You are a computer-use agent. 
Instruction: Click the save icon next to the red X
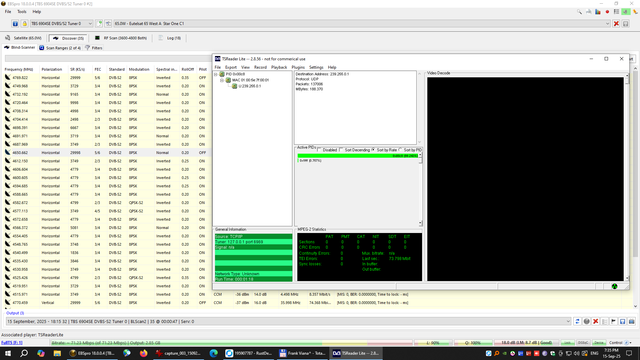[x=626, y=24]
